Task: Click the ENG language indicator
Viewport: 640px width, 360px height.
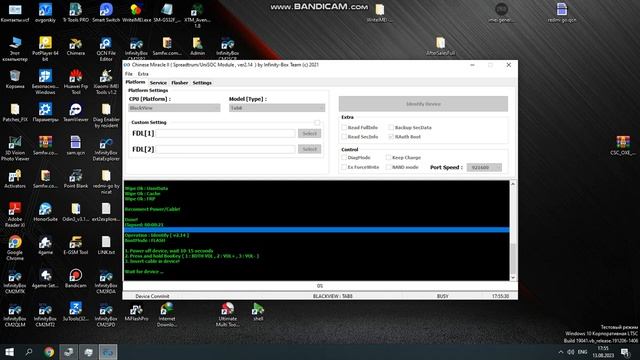Action: point(583,352)
